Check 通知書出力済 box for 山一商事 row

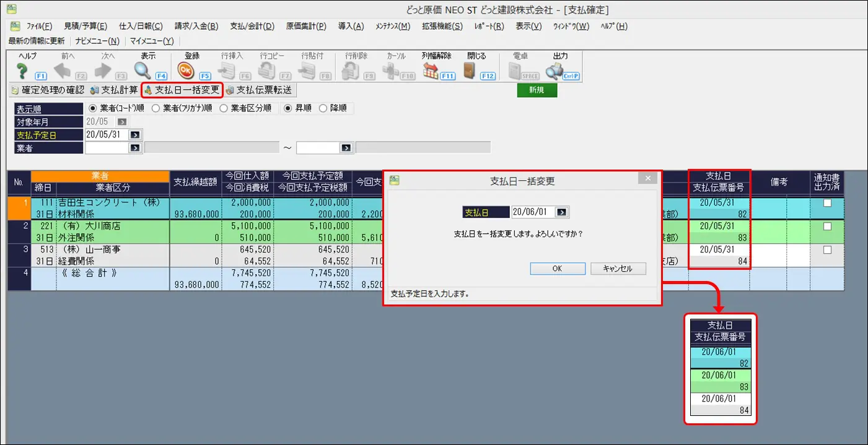(x=826, y=250)
